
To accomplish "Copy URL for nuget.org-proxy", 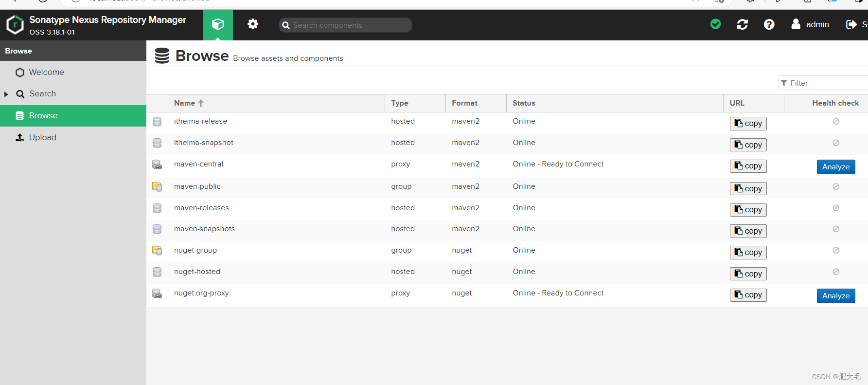I will click(x=748, y=295).
